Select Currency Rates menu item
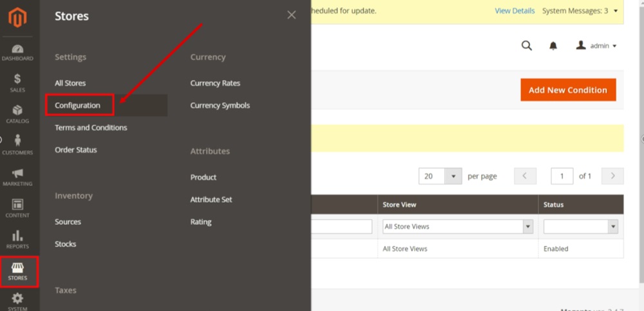The height and width of the screenshot is (311, 644). pos(215,83)
